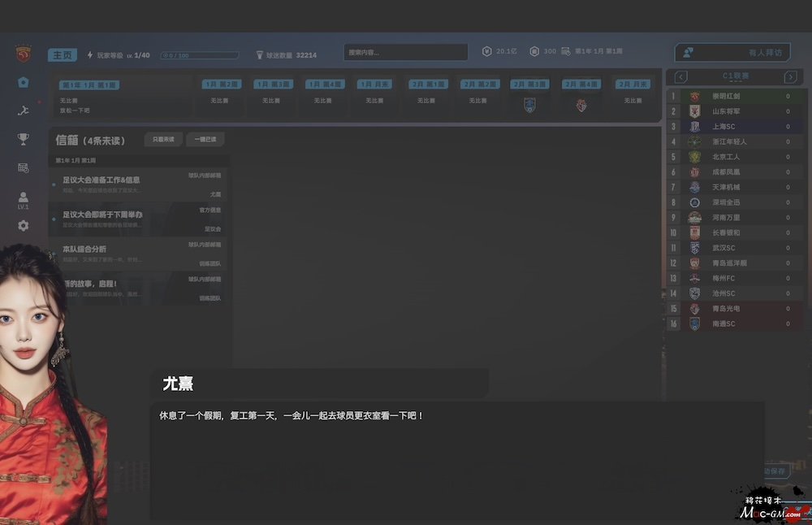Viewport: 812px width, 525px height.
Task: Open the schedule calendar icon in sidebar
Action: click(x=23, y=167)
